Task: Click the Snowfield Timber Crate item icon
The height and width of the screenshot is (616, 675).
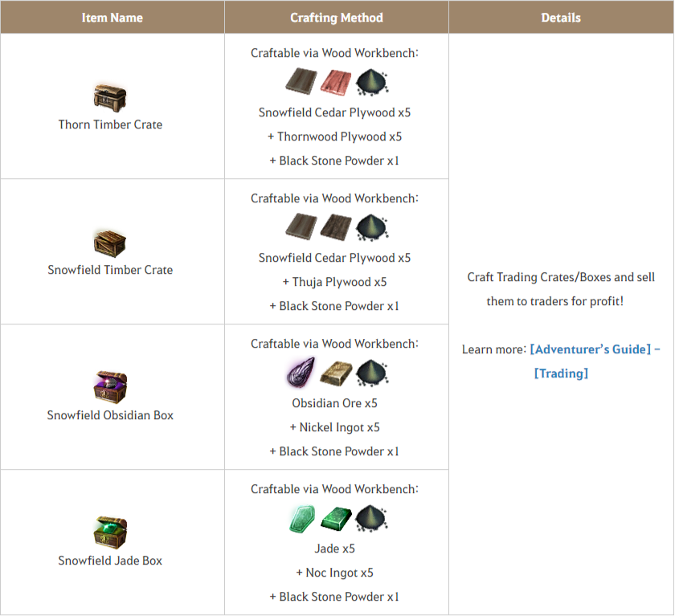Action: click(x=110, y=243)
